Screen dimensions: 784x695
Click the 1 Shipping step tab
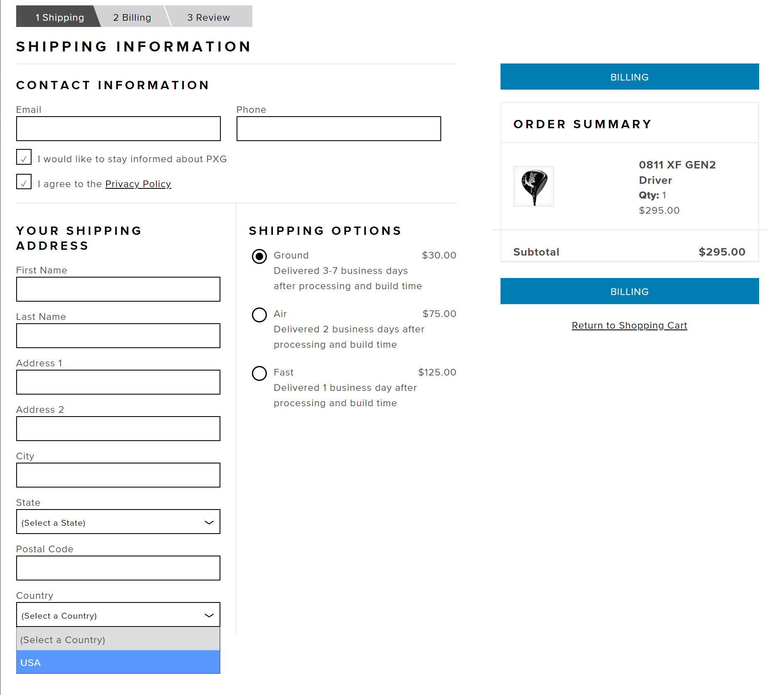pyautogui.click(x=59, y=17)
